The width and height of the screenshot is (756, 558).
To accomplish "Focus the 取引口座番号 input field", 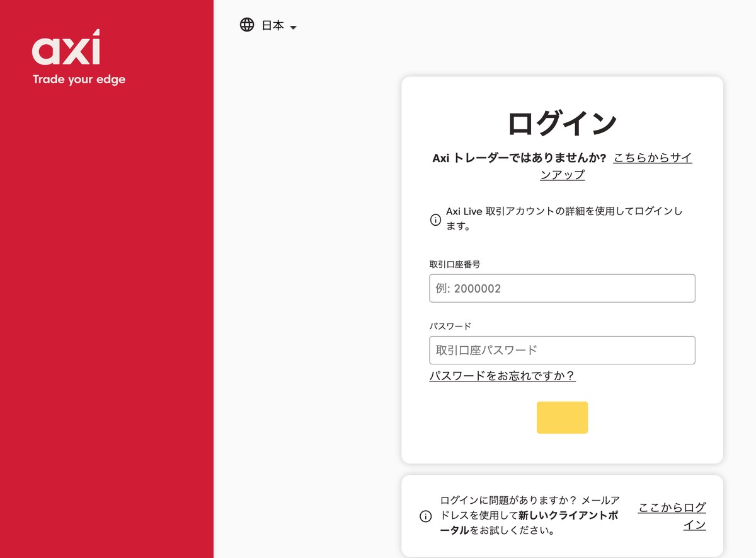I will click(562, 288).
